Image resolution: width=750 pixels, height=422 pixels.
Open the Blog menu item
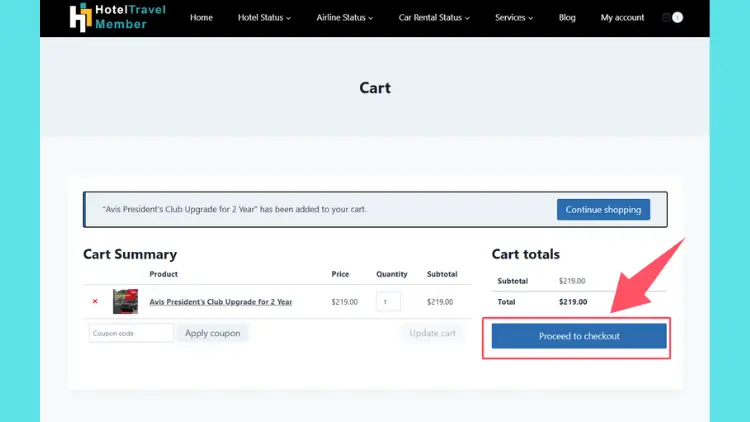coord(567,18)
